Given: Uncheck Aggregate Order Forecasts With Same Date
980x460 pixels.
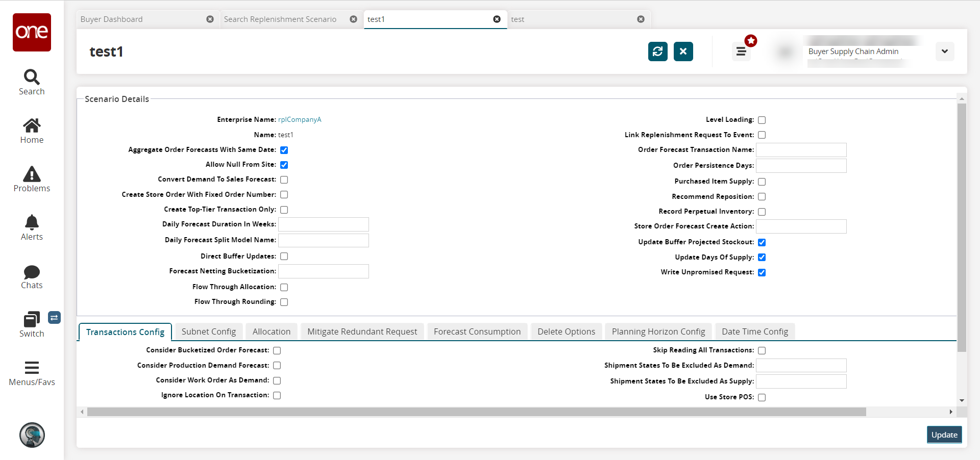Looking at the screenshot, I should tap(284, 150).
